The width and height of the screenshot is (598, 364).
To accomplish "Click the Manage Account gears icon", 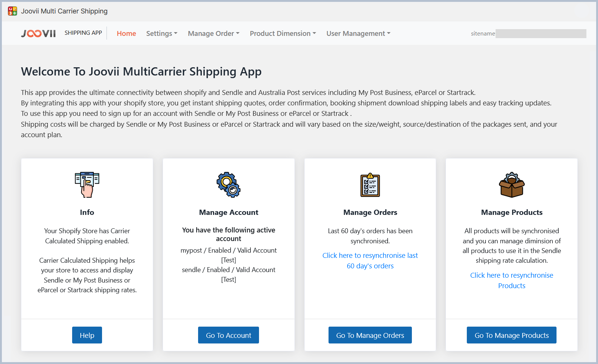I will point(228,185).
